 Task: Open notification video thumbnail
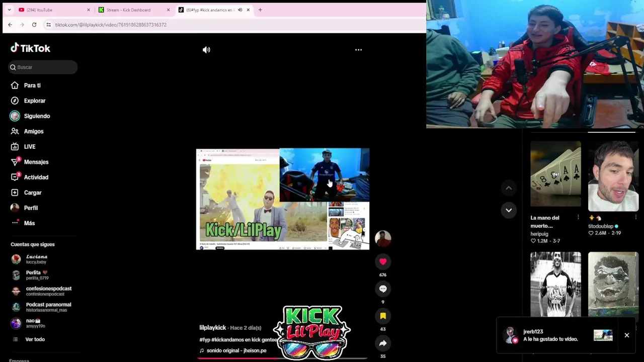603,335
